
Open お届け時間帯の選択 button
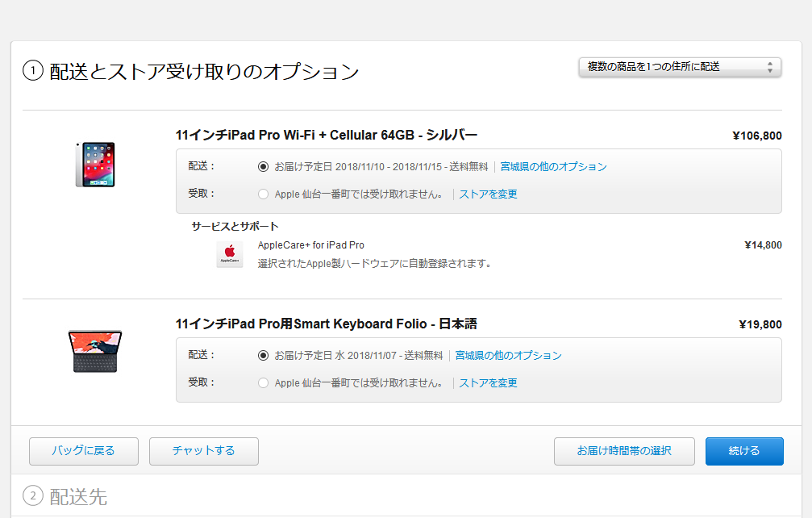(624, 451)
